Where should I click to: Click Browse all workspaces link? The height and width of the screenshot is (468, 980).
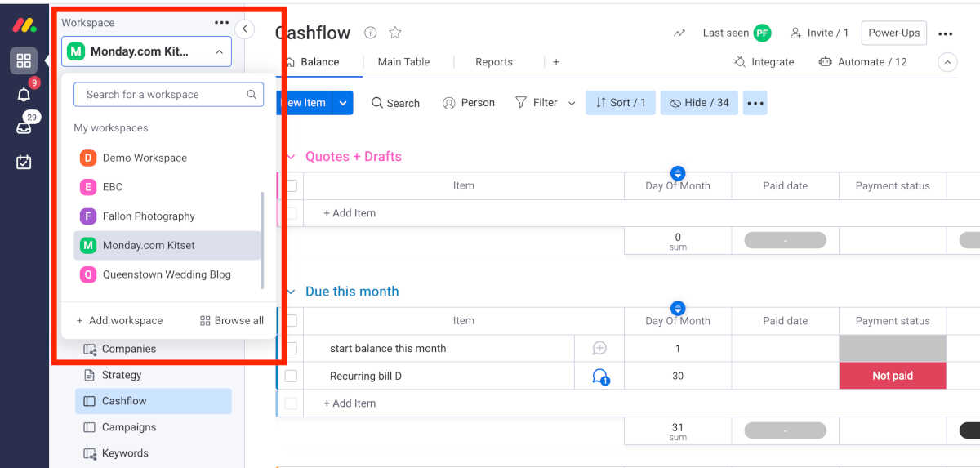232,321
